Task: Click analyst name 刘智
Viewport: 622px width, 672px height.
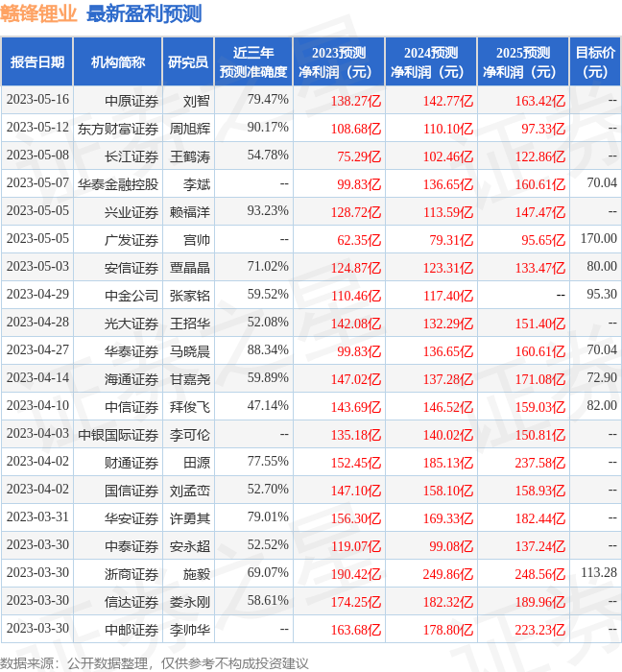Action: [x=197, y=101]
